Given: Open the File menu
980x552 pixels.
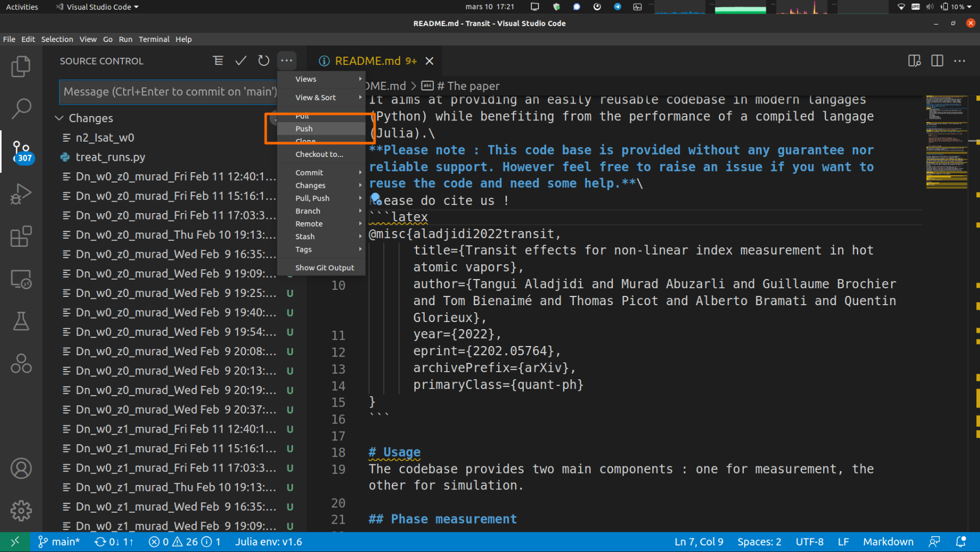Looking at the screenshot, I should (x=9, y=39).
